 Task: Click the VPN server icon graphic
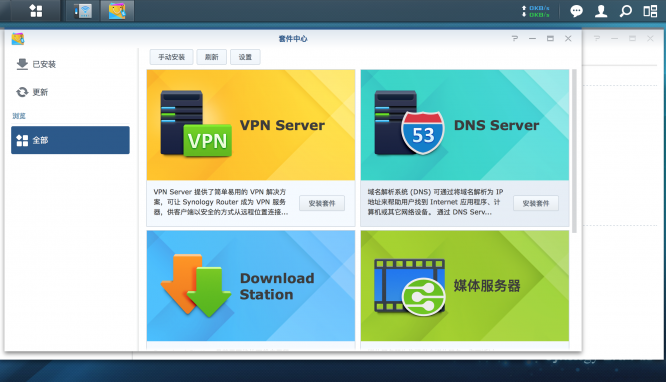196,123
